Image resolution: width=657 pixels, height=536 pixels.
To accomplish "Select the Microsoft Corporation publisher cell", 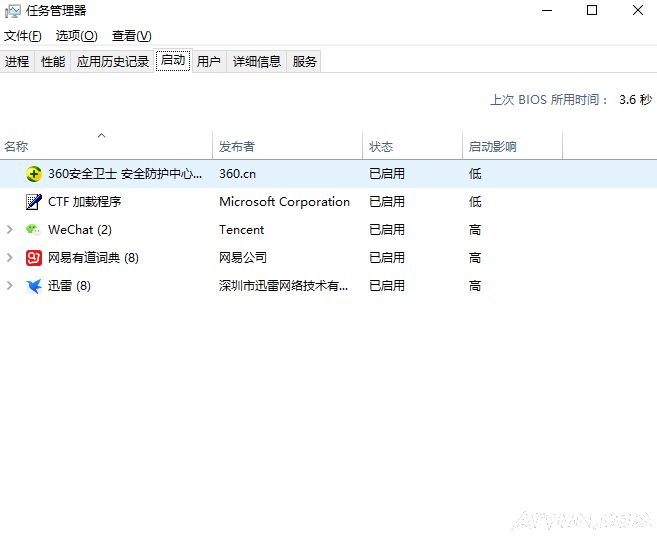I will coord(284,201).
